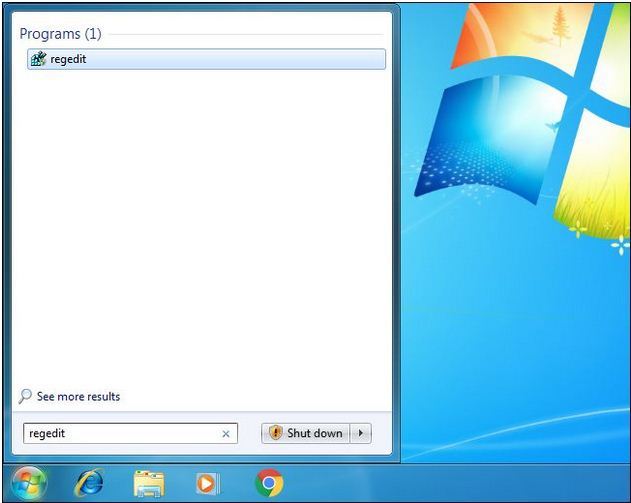Image resolution: width=631 pixels, height=503 pixels.
Task: Click See more results link
Action: coord(78,396)
